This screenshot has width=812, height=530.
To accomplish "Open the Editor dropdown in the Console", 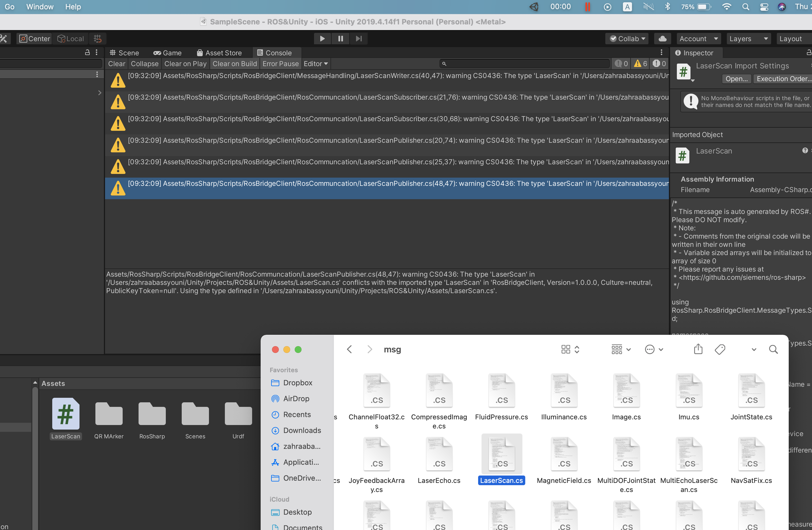I will [315, 64].
